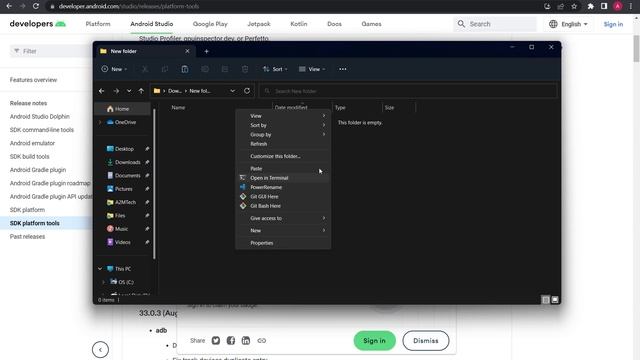
Task: Open the New dropdown in Explorer toolbar
Action: click(114, 69)
